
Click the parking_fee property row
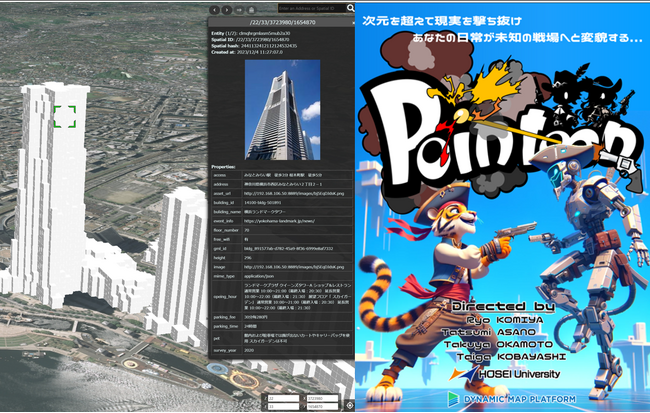pos(282,317)
